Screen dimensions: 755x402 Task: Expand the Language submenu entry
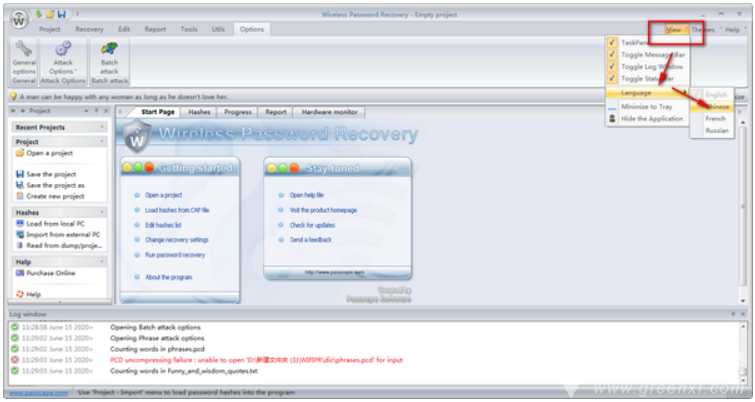tap(647, 92)
